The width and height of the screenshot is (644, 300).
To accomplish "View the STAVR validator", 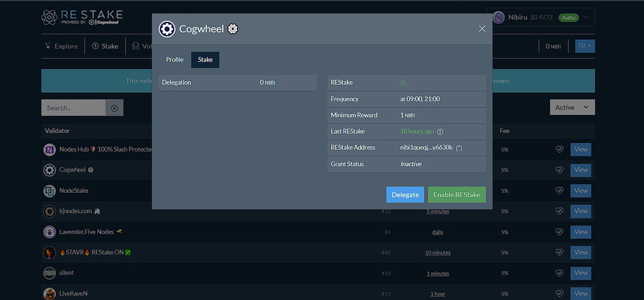I will pyautogui.click(x=581, y=253).
